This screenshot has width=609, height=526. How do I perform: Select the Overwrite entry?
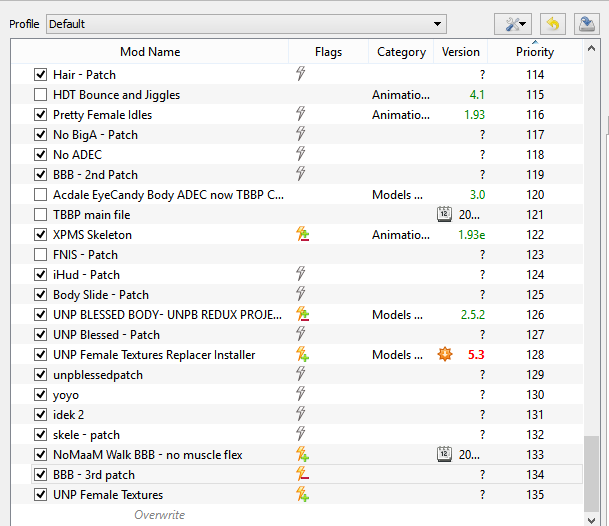(159, 515)
